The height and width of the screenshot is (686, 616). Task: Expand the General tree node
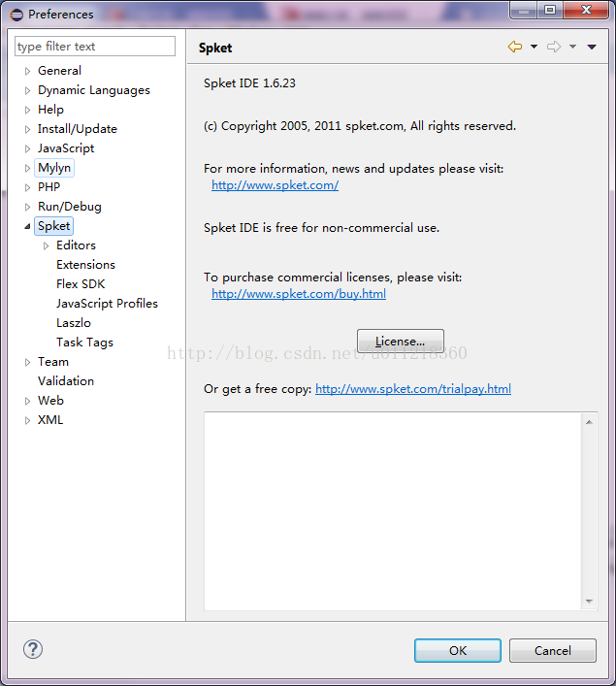[x=27, y=71]
